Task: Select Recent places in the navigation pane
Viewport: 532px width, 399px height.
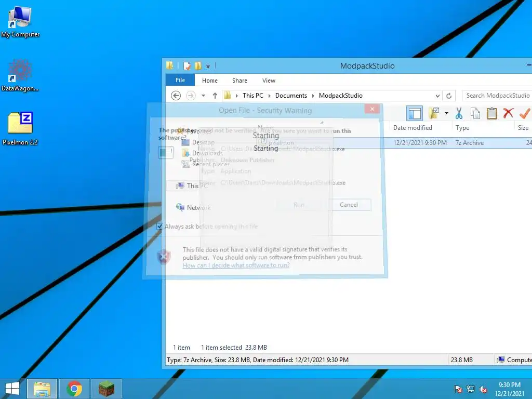Action: point(206,164)
